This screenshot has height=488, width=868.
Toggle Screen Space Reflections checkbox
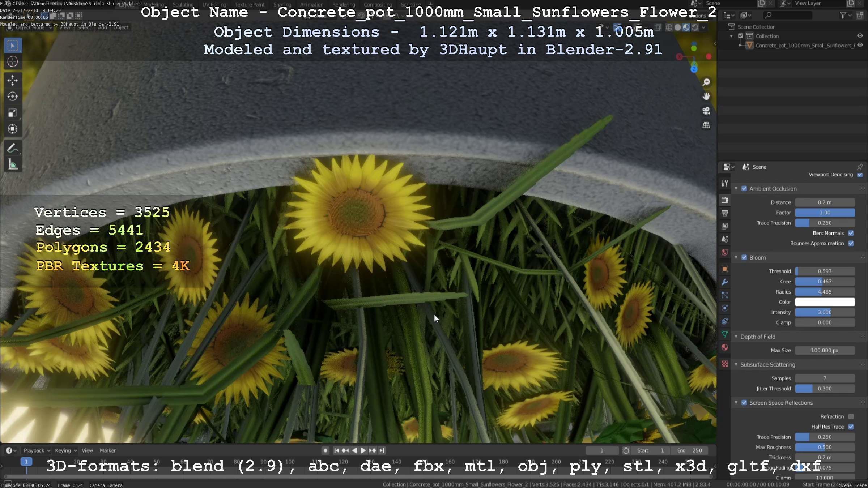(x=744, y=403)
